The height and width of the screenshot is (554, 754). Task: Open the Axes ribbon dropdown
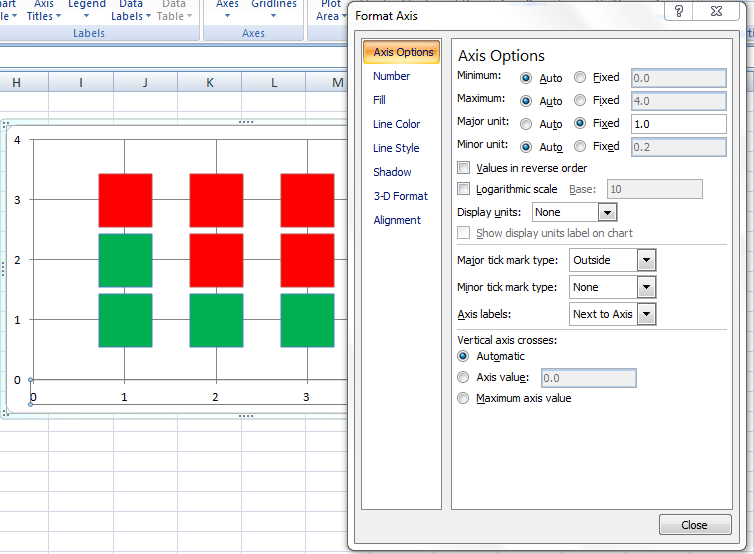point(227,11)
